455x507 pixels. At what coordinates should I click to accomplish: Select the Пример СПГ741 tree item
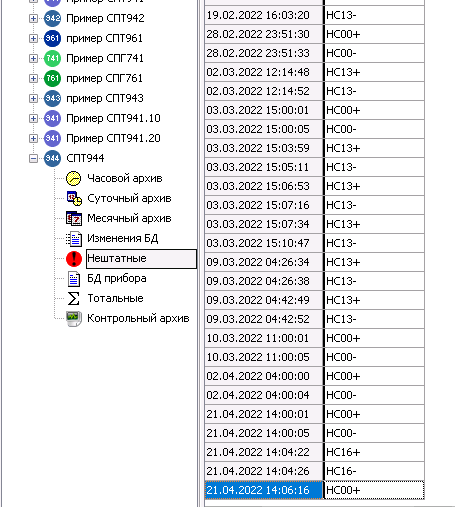pyautogui.click(x=105, y=58)
